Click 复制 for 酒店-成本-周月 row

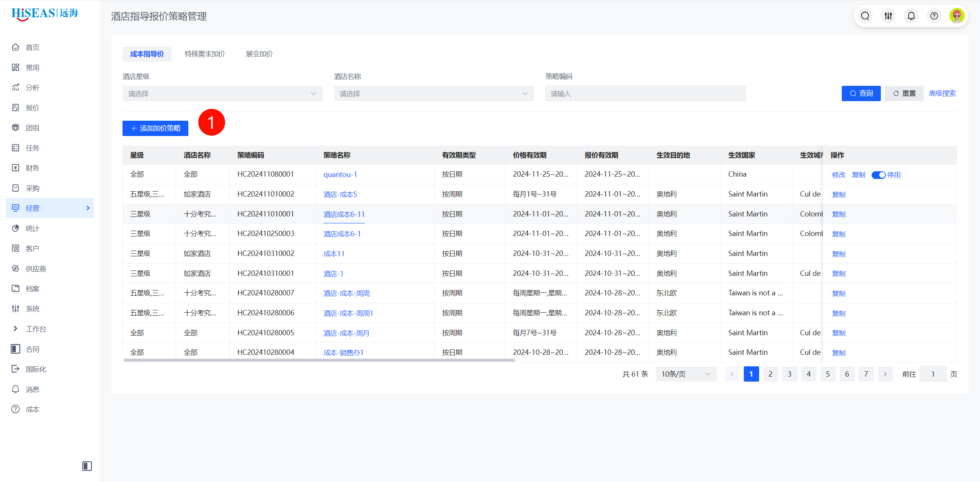click(839, 333)
